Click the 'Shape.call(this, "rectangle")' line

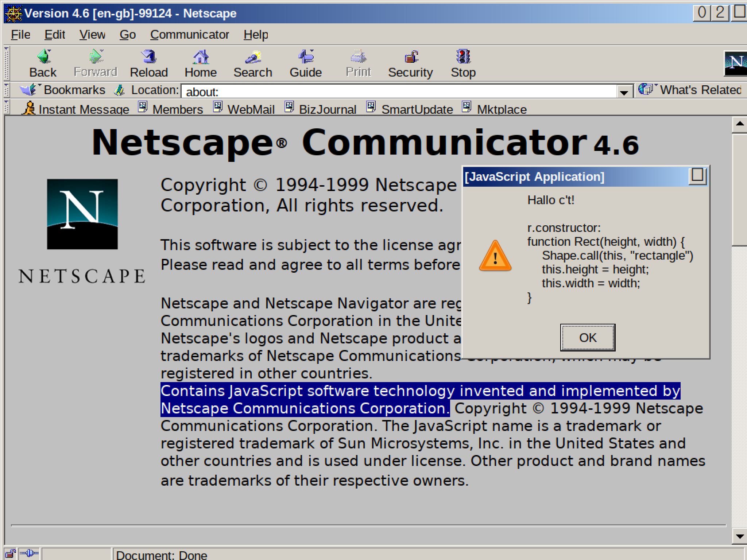pyautogui.click(x=618, y=256)
